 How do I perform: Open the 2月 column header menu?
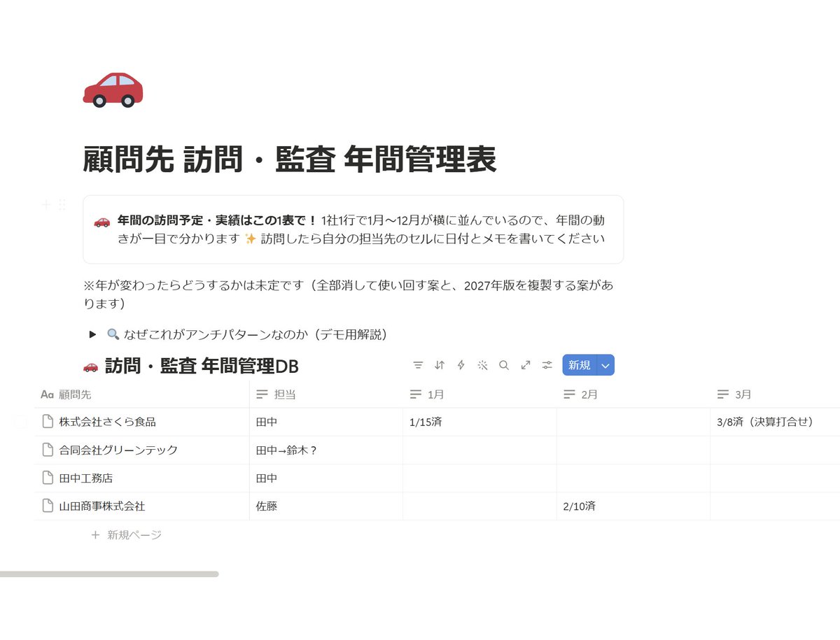(x=633, y=394)
